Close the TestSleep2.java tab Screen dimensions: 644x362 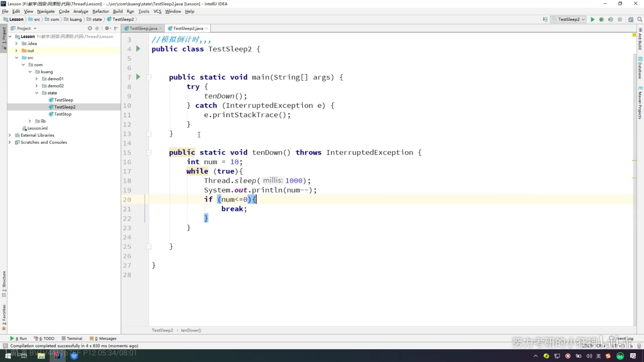pyautogui.click(x=207, y=29)
